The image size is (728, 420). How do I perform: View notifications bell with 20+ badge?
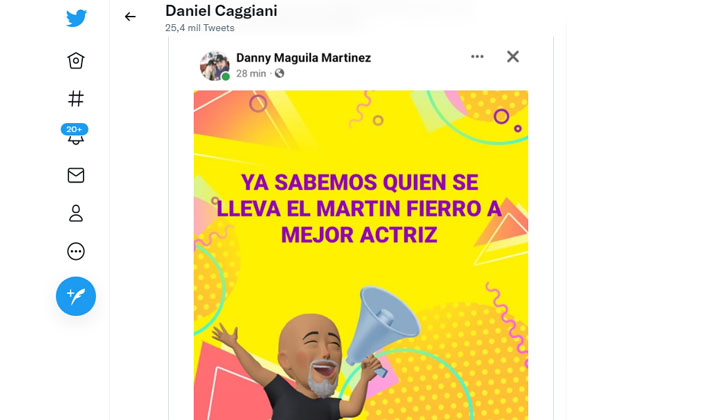click(x=74, y=135)
